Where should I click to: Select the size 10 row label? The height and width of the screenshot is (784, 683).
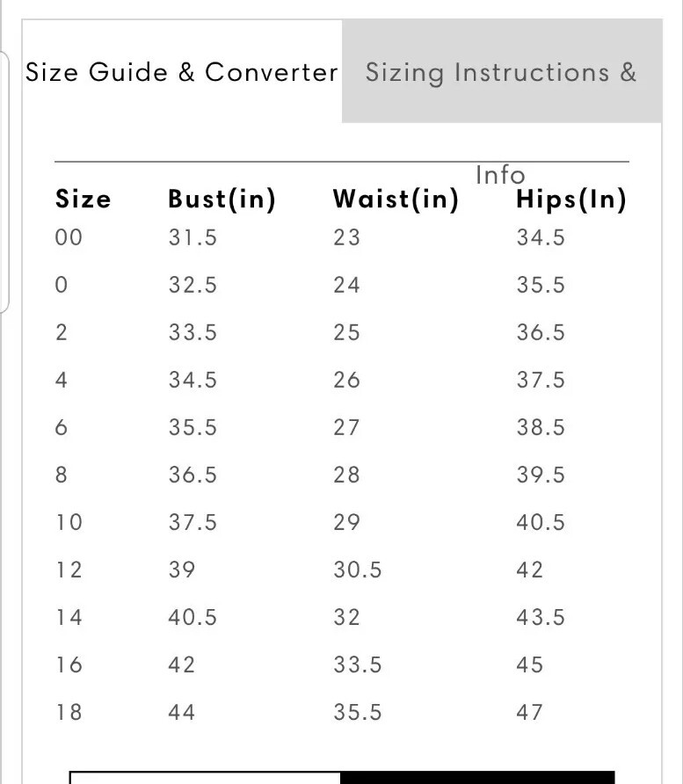[x=69, y=522]
